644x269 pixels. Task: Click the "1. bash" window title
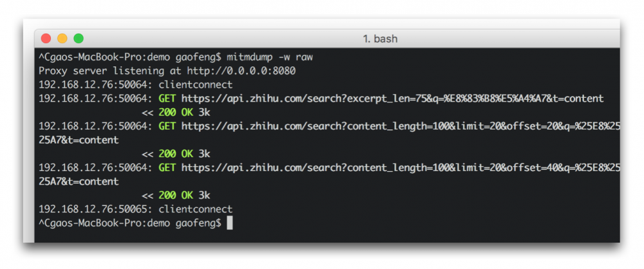[x=380, y=39]
